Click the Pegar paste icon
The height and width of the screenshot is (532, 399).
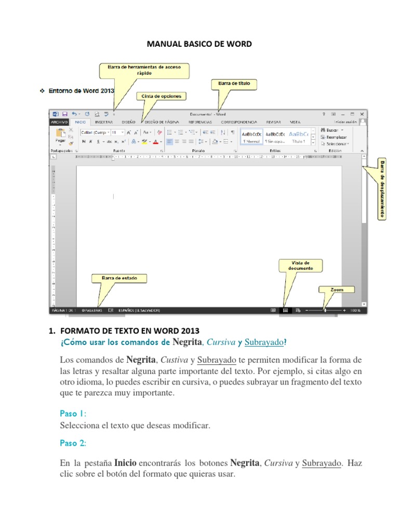tap(60, 134)
